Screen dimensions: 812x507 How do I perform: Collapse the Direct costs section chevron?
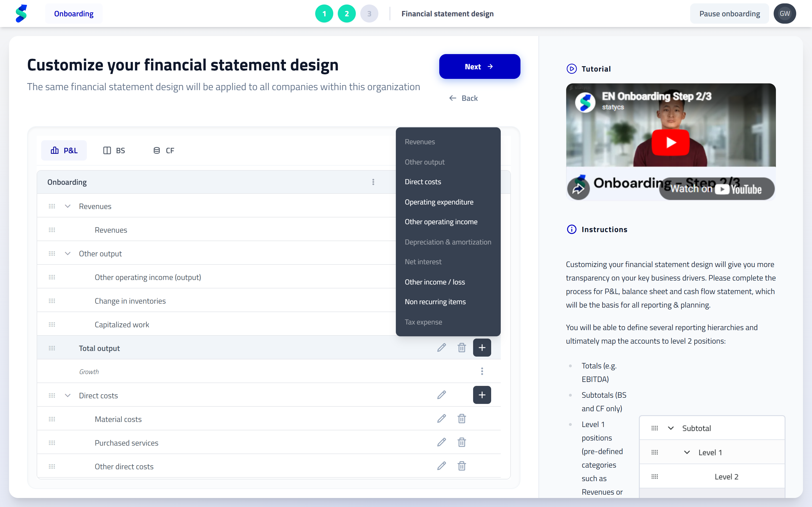[x=67, y=395]
